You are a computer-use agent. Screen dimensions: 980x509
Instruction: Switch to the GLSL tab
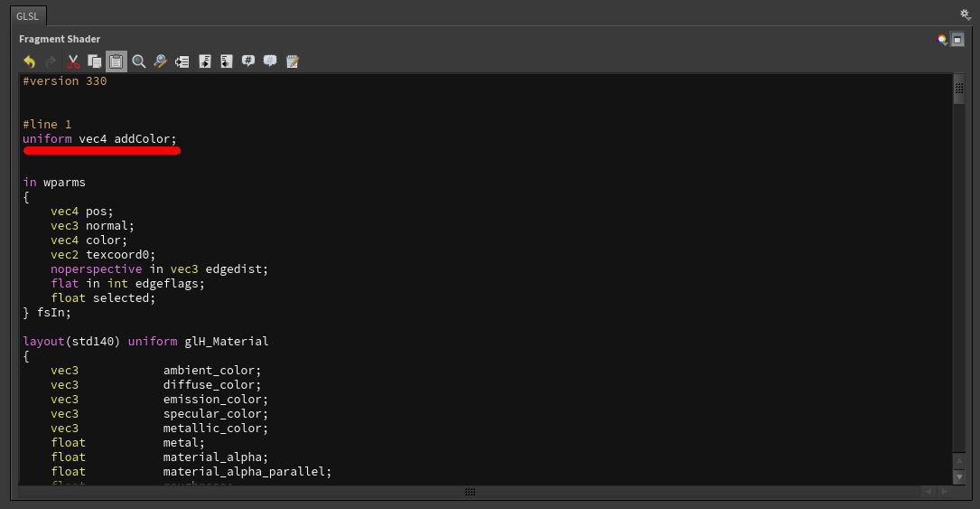click(x=27, y=16)
